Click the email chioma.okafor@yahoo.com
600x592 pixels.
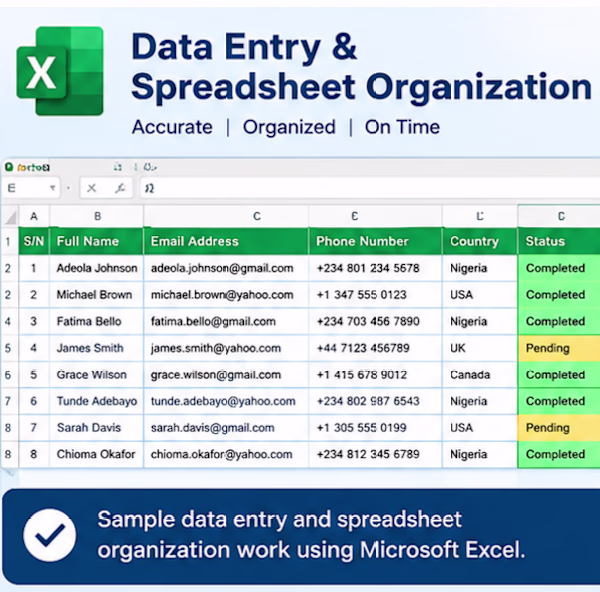coord(222,454)
